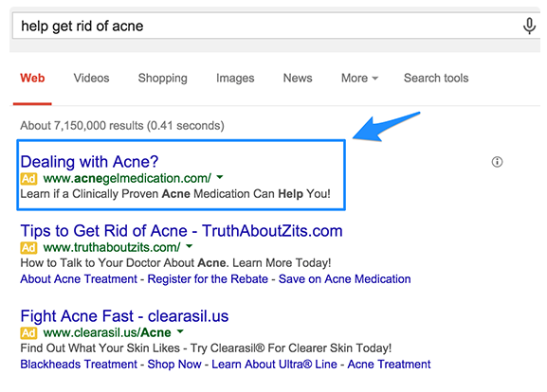Go to the News tab
547x392 pixels.
298,78
